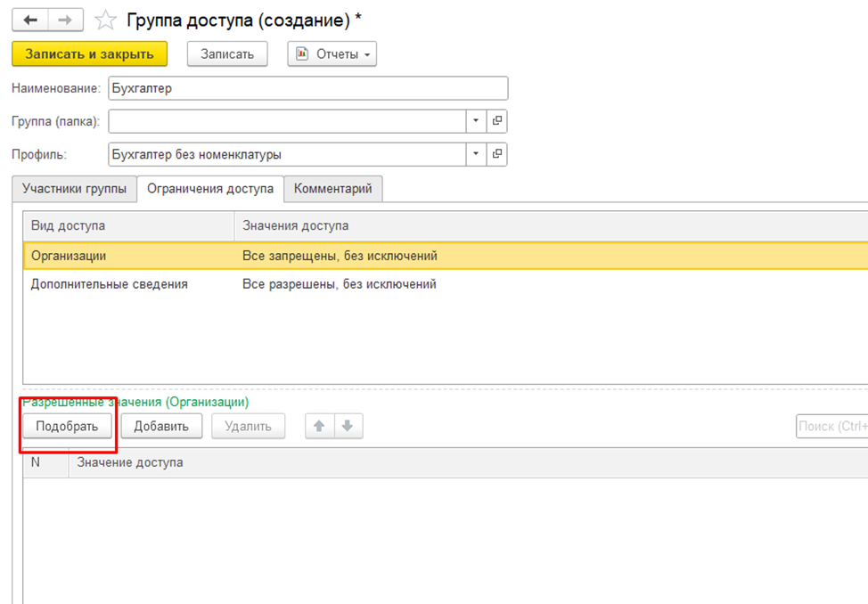Viewport: 868px width, 604px height.
Task: Edit the Наименование field with Бухгалтер
Action: click(307, 88)
